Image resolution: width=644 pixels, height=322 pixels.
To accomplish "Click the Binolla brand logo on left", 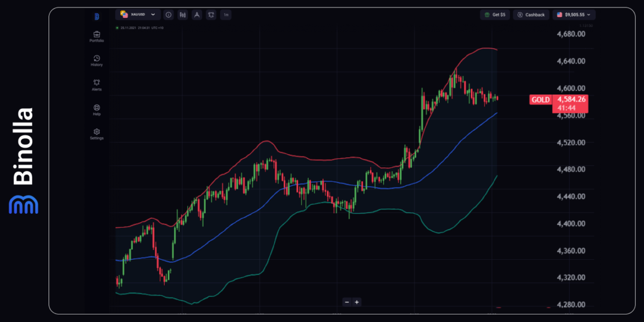I will pyautogui.click(x=23, y=161).
